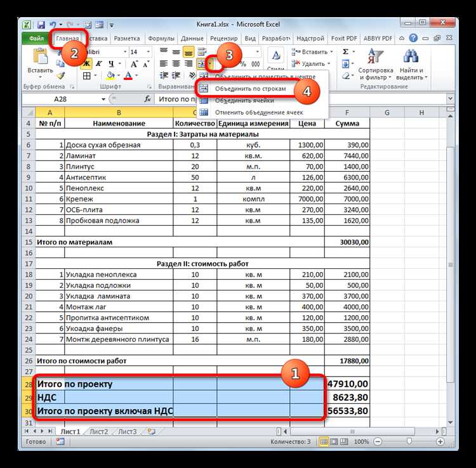
Task: Click the insert function fx icon
Action: pos(147,99)
